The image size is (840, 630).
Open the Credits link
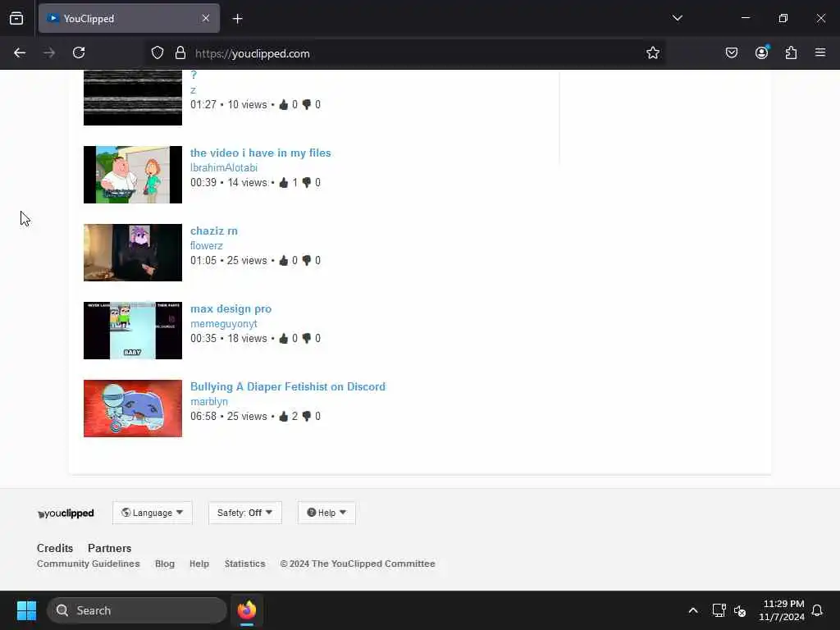(x=55, y=548)
